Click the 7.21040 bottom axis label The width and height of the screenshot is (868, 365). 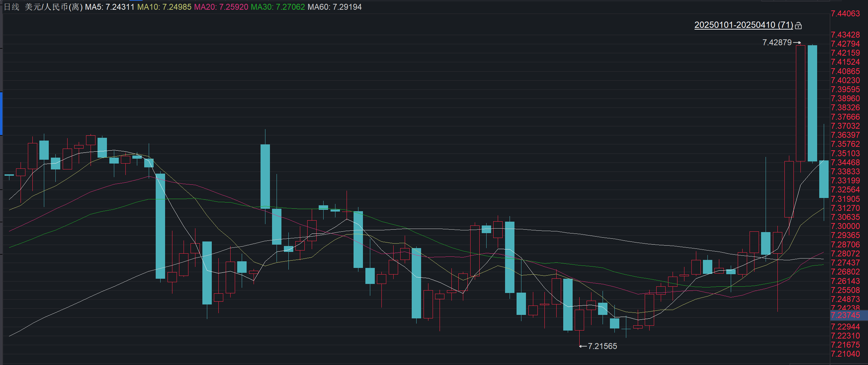(x=845, y=354)
